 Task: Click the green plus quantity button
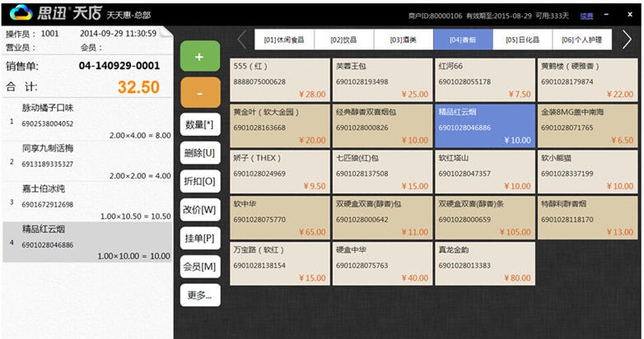pos(200,56)
